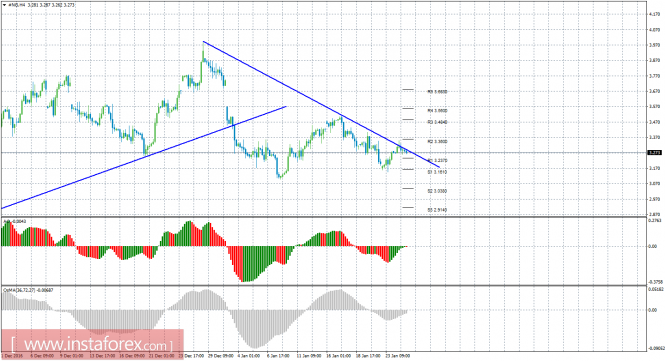The height and width of the screenshot is (361, 665).
Task: Click the topmost R5 resistance level label
Action: point(437,92)
